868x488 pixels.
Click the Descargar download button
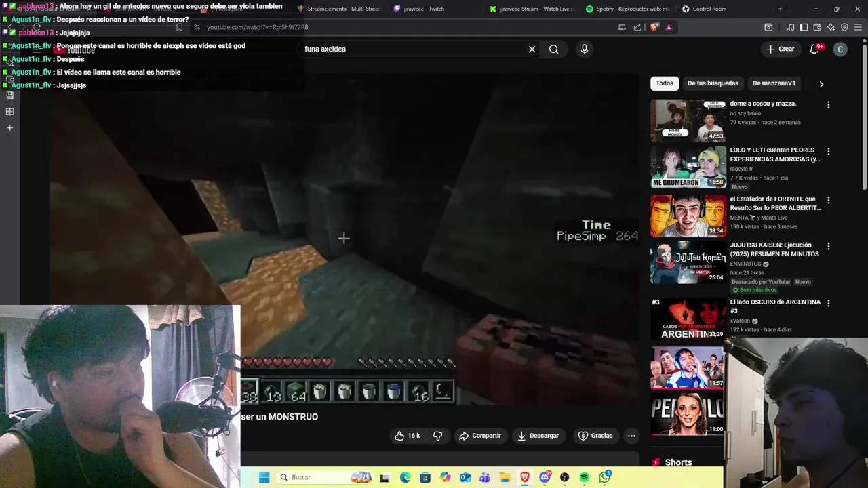tap(538, 436)
